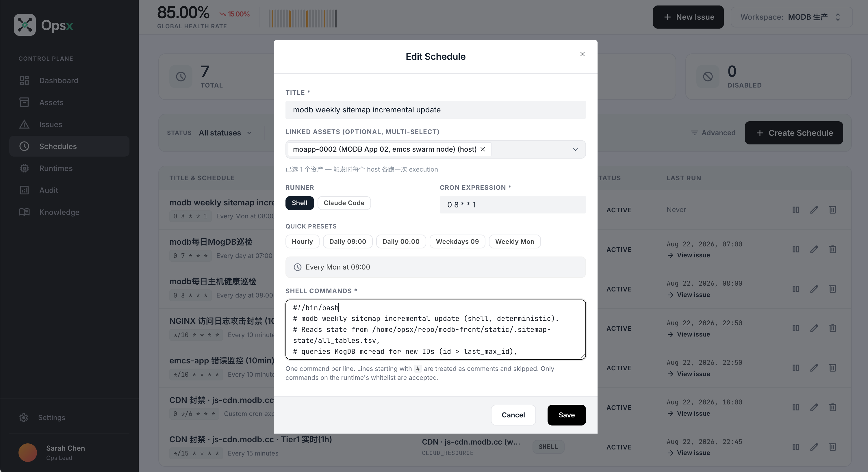Click the Opsx logo icon
Image resolution: width=868 pixels, height=472 pixels.
tap(25, 25)
